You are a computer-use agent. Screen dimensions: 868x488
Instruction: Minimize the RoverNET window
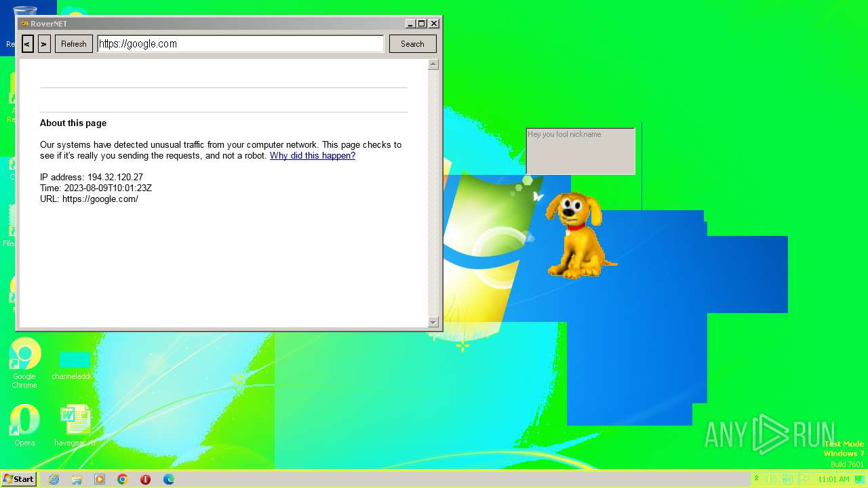pos(410,24)
